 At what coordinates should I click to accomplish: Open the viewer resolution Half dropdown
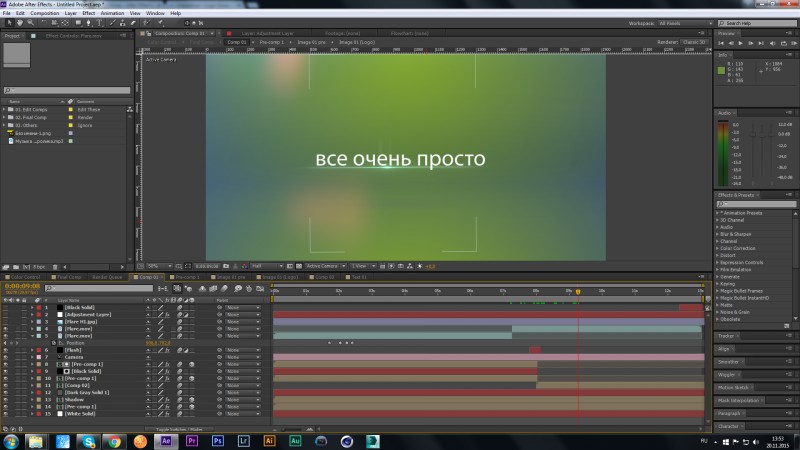(267, 266)
